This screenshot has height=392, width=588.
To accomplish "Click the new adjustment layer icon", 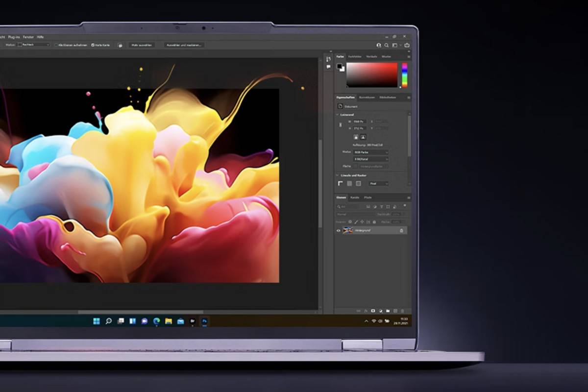I will 380,311.
